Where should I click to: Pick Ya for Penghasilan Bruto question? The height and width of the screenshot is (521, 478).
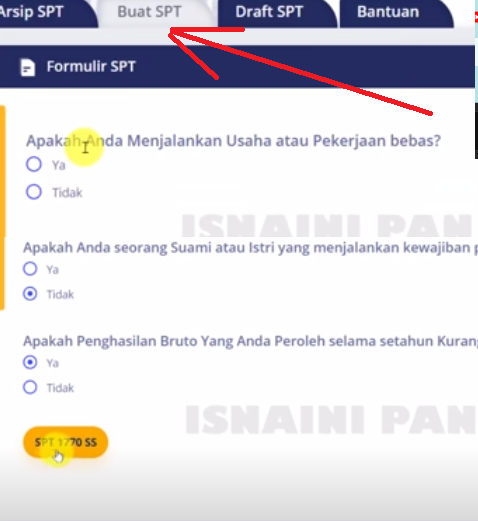pos(30,362)
